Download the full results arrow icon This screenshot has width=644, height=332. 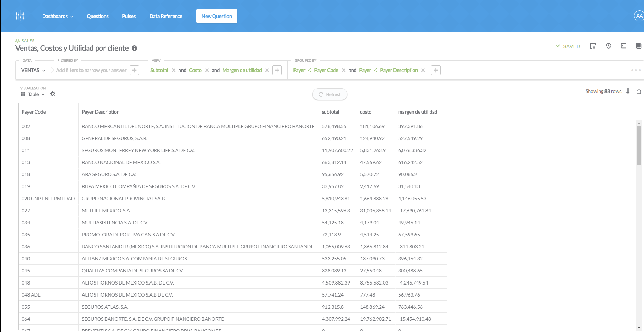coord(628,91)
